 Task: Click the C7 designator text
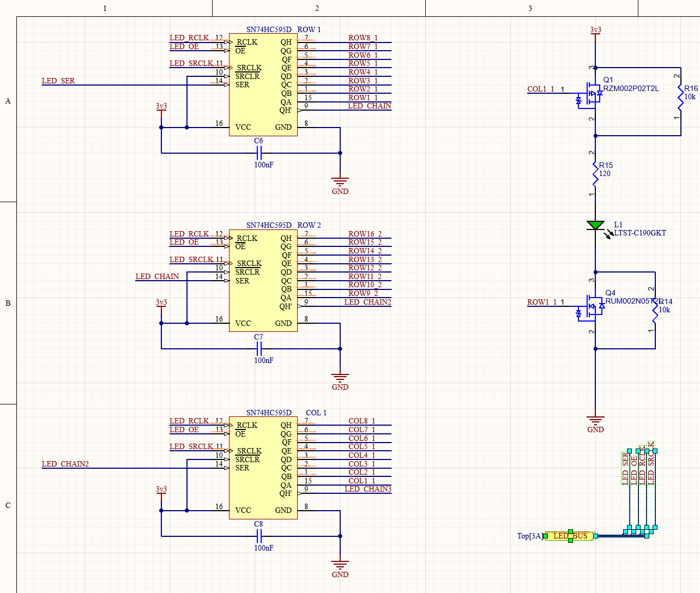point(258,337)
